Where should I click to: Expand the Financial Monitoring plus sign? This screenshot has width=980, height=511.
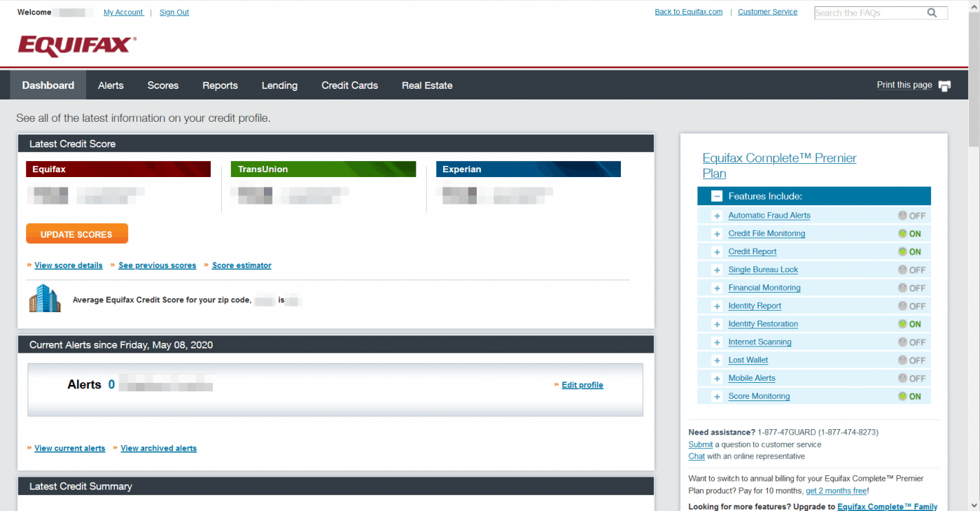pyautogui.click(x=717, y=288)
